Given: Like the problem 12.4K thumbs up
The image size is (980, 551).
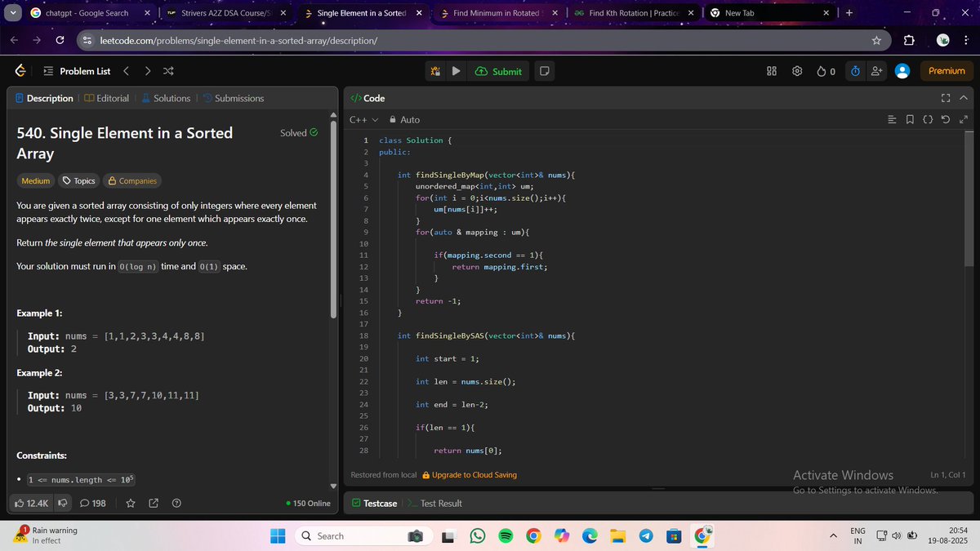Looking at the screenshot, I should tap(32, 503).
